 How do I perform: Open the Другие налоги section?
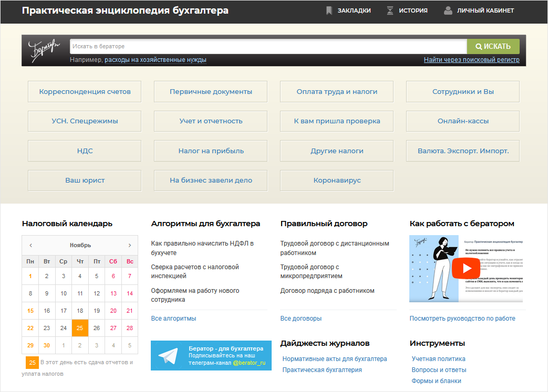[x=337, y=151]
